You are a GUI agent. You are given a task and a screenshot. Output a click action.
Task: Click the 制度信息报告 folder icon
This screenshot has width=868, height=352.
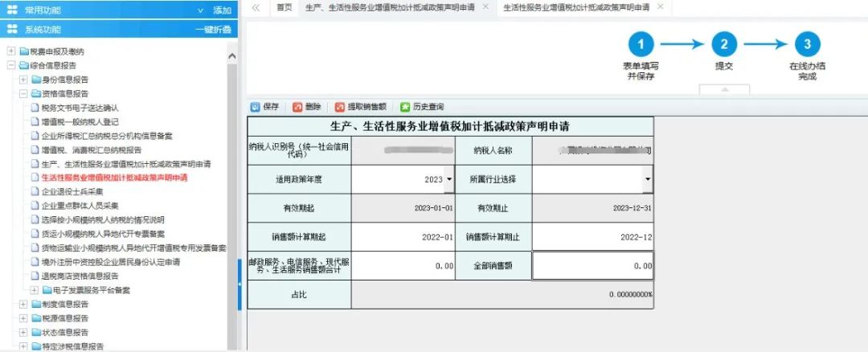[x=36, y=305]
